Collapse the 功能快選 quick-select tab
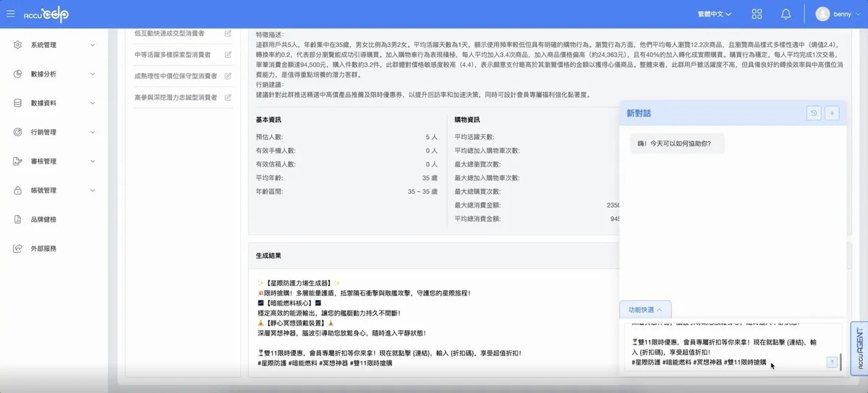Viewport: 868px width, 393px height. pyautogui.click(x=645, y=309)
